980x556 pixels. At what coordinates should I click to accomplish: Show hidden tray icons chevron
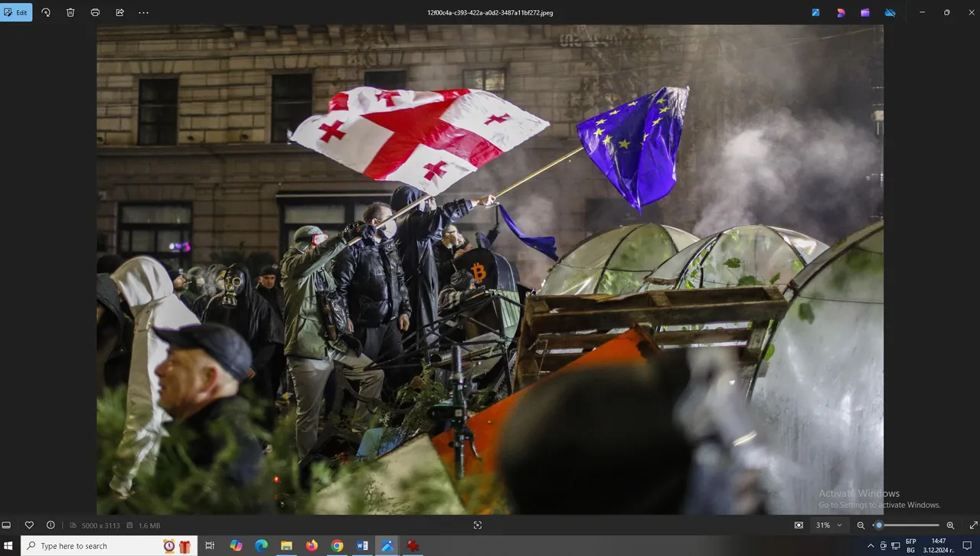tap(871, 546)
